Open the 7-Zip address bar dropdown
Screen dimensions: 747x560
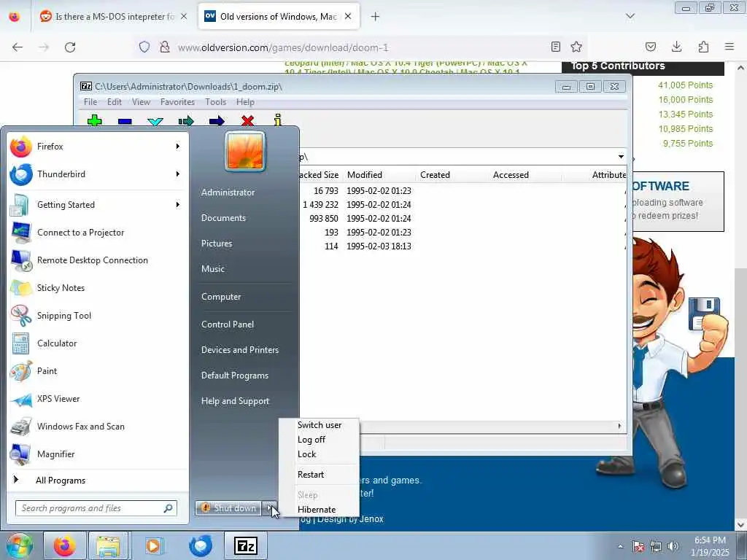(x=621, y=157)
